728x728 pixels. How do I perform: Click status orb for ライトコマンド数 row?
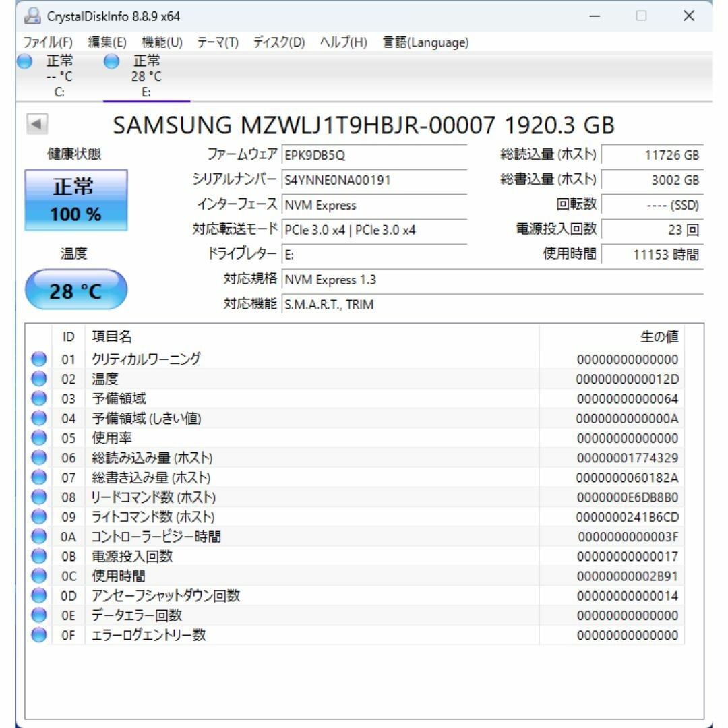[x=39, y=517]
